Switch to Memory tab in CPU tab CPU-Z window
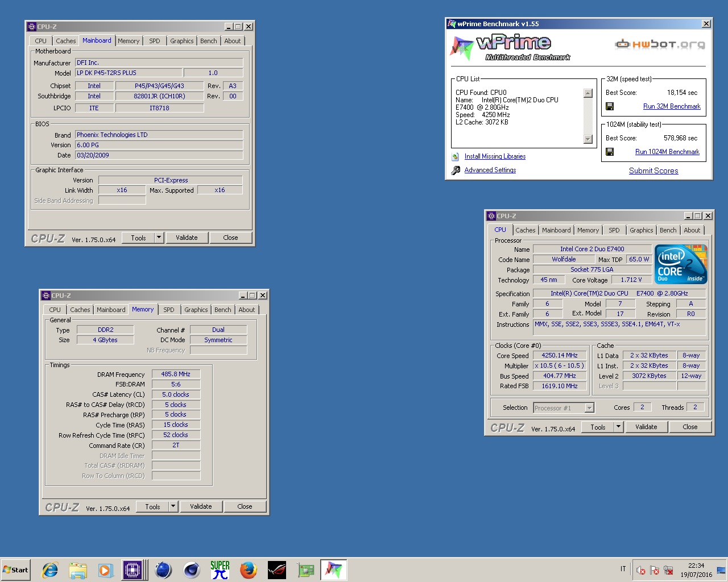Viewport: 728px width, 582px height. point(588,230)
